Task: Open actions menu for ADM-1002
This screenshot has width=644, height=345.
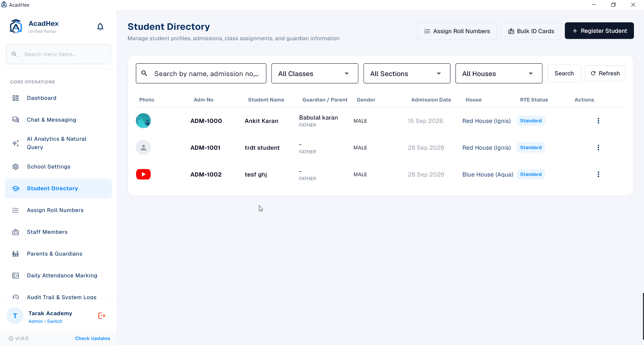Action: point(598,175)
